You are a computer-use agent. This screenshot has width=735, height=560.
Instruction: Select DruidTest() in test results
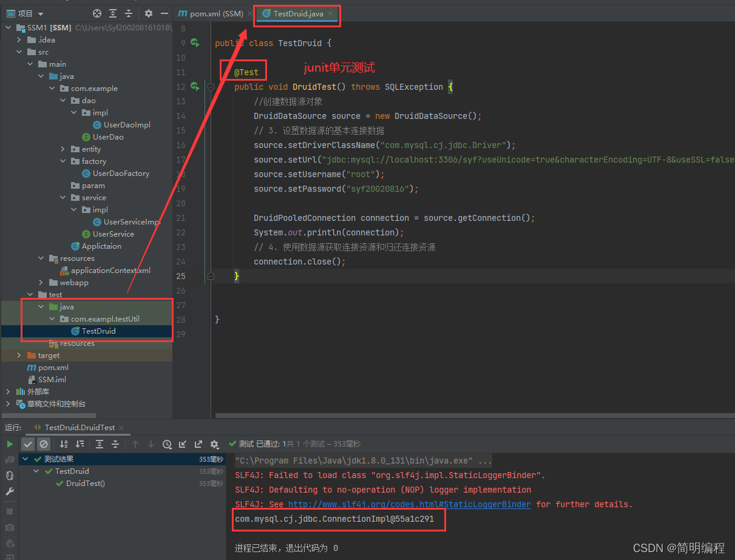coord(85,484)
